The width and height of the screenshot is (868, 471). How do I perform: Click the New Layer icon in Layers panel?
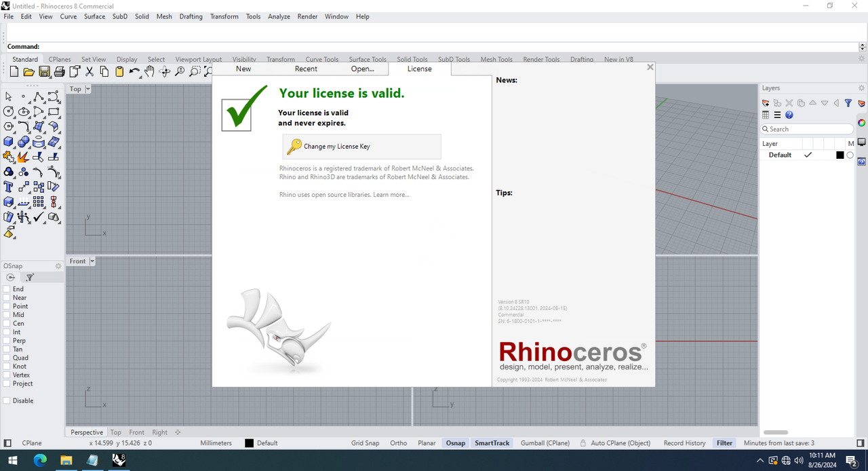(766, 103)
